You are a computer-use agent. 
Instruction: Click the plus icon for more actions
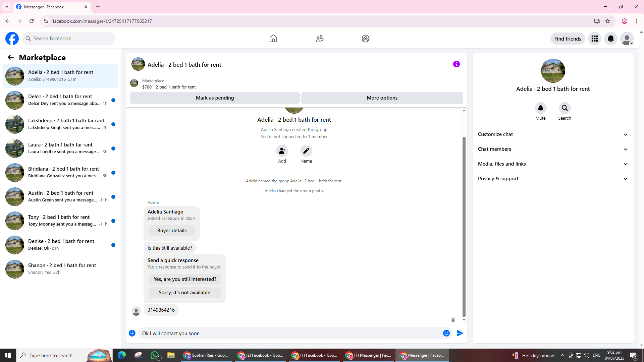pyautogui.click(x=132, y=333)
